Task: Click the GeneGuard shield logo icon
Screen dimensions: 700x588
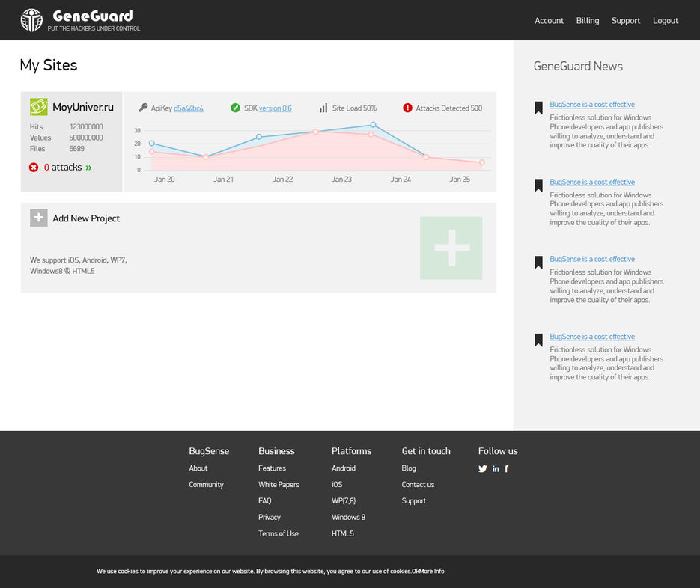Action: click(31, 20)
